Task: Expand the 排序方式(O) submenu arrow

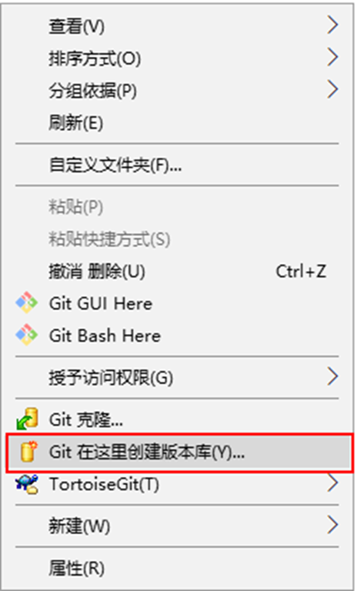Action: (332, 57)
